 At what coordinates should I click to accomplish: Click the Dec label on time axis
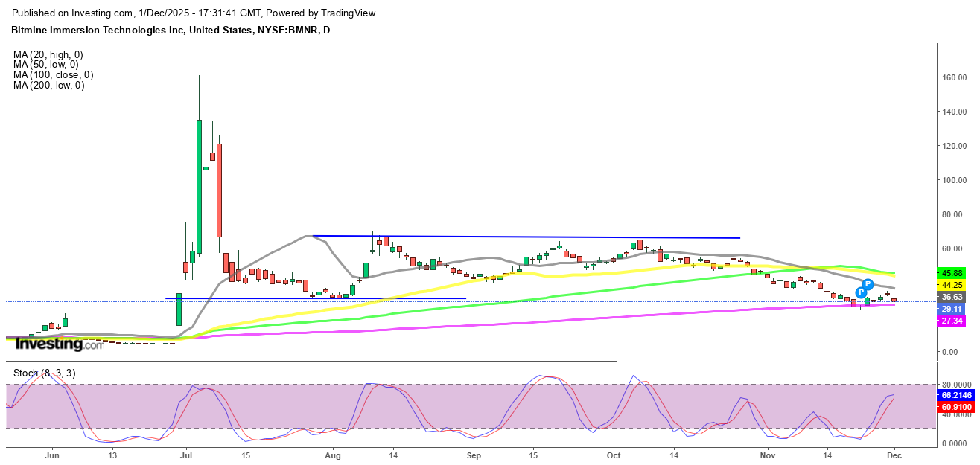[x=894, y=454]
